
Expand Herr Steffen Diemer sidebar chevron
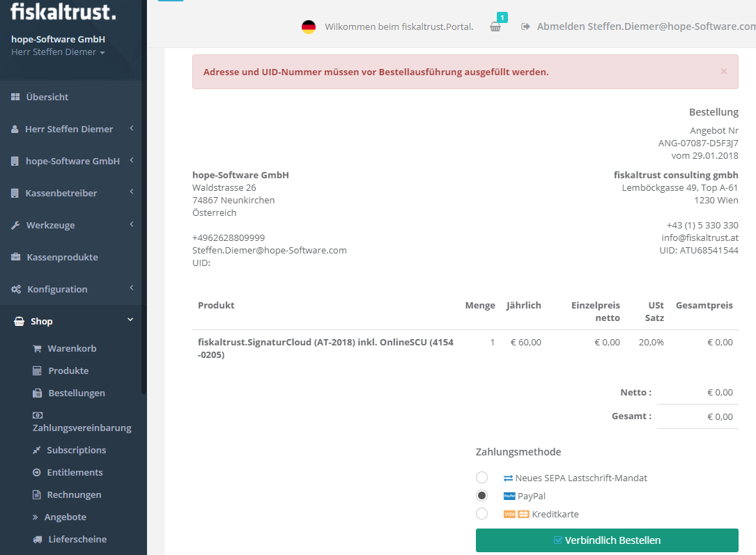point(132,128)
